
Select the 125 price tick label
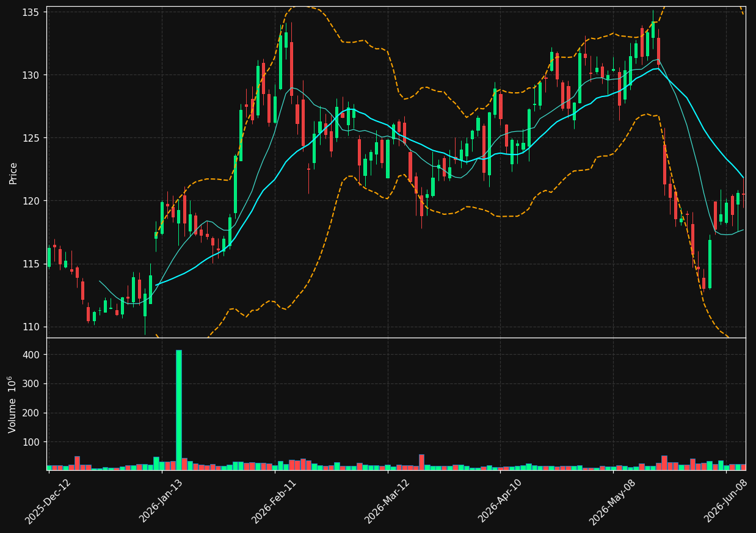click(30, 138)
